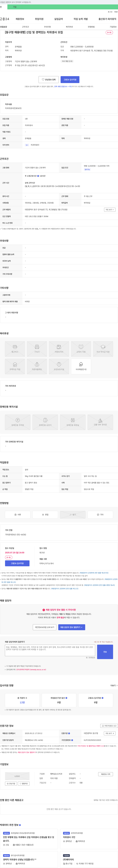Switch to the 우대사항 tab
Screen dimensions: 118x868
47,27
